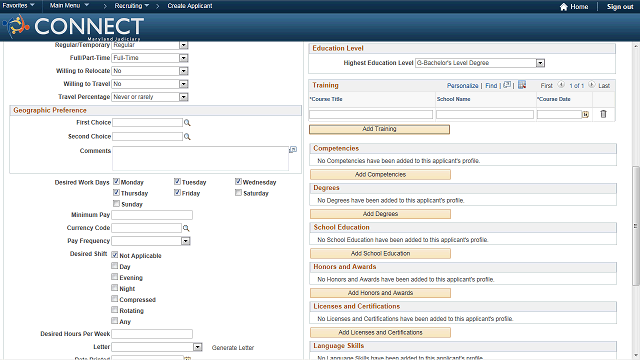Click the Home house icon
The image size is (640, 360).
[x=564, y=7]
